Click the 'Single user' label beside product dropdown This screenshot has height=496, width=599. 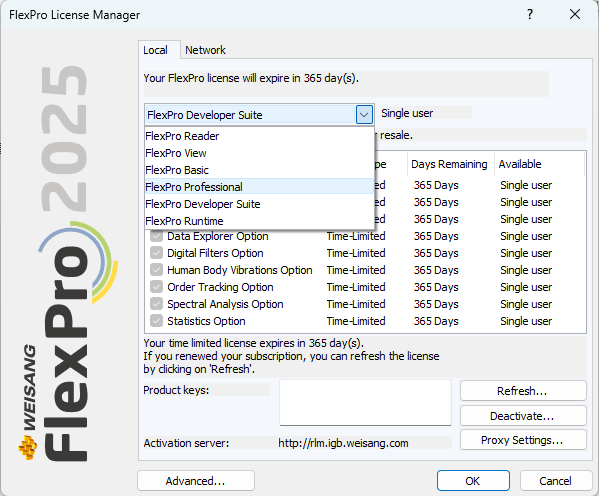point(407,113)
